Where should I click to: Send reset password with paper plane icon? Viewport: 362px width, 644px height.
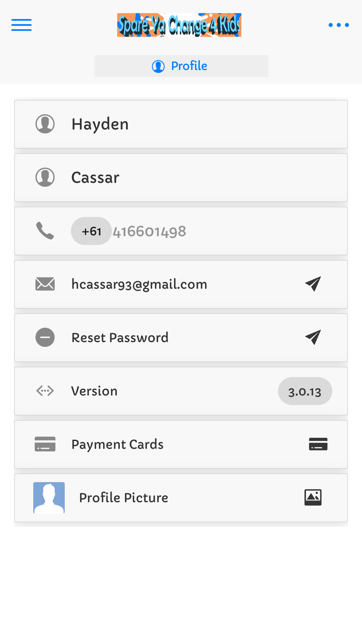click(x=313, y=337)
